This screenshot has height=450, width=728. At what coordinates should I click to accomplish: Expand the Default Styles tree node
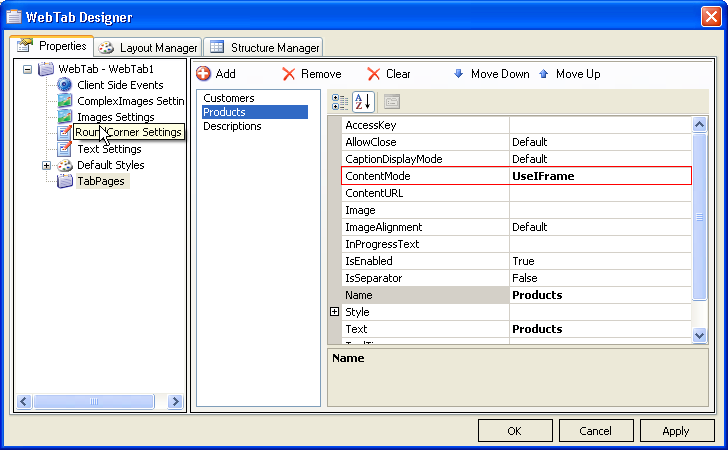(46, 165)
